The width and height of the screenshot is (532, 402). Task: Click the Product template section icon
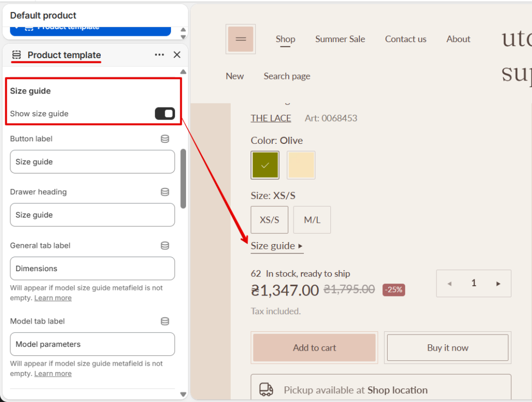point(16,55)
